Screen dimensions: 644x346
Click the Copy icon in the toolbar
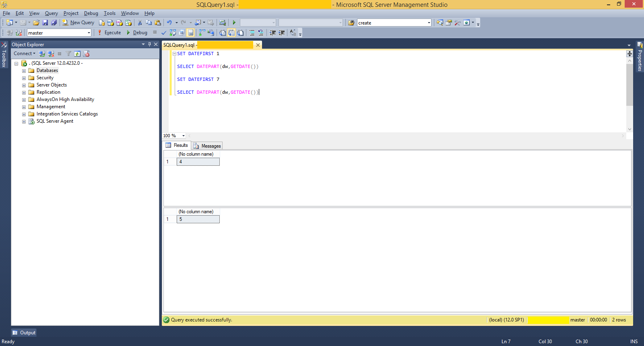pos(149,23)
